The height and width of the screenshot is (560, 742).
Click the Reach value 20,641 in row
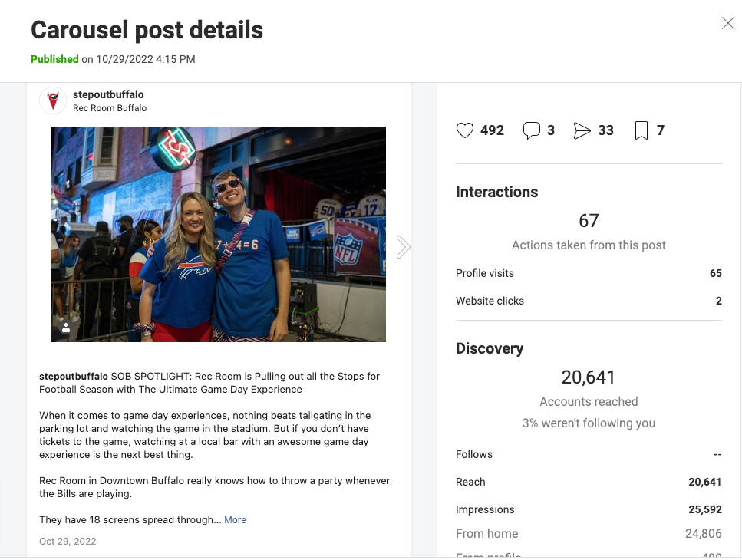click(x=704, y=482)
